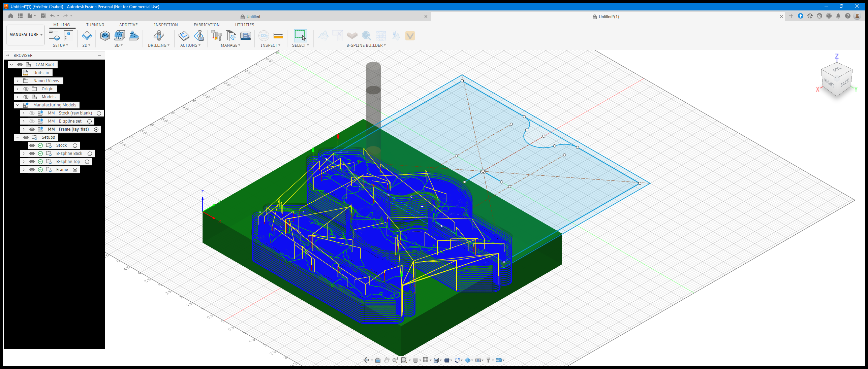The width and height of the screenshot is (868, 369).
Task: Select the Pan hand tool
Action: click(386, 360)
